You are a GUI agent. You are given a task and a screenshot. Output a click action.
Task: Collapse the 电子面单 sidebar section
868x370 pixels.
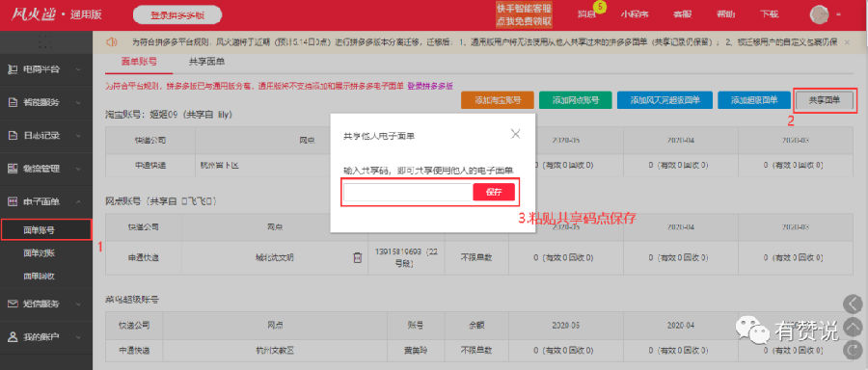point(46,202)
